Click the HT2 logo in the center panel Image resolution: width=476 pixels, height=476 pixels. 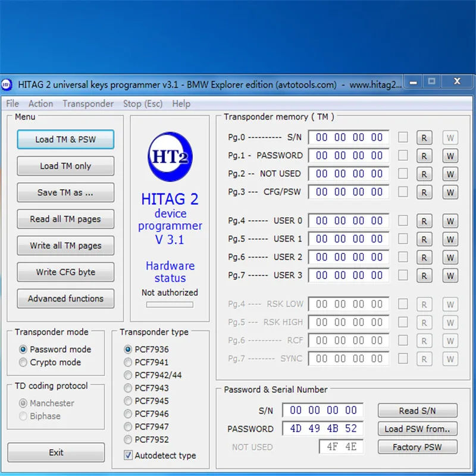[x=170, y=156]
